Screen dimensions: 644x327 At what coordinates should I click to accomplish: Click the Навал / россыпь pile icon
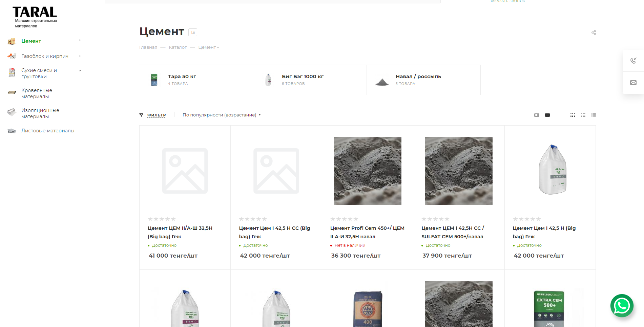(x=382, y=82)
